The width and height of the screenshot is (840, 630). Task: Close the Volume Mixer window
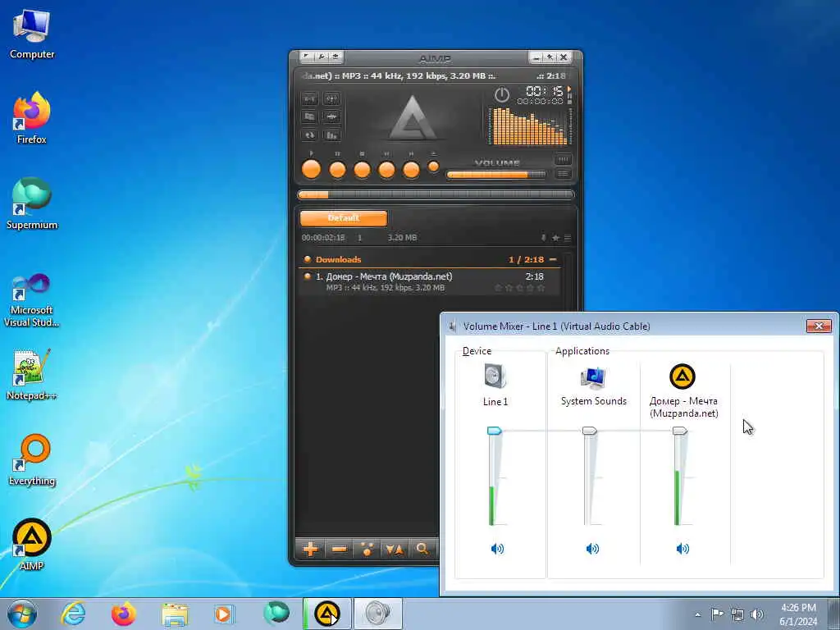pyautogui.click(x=819, y=326)
